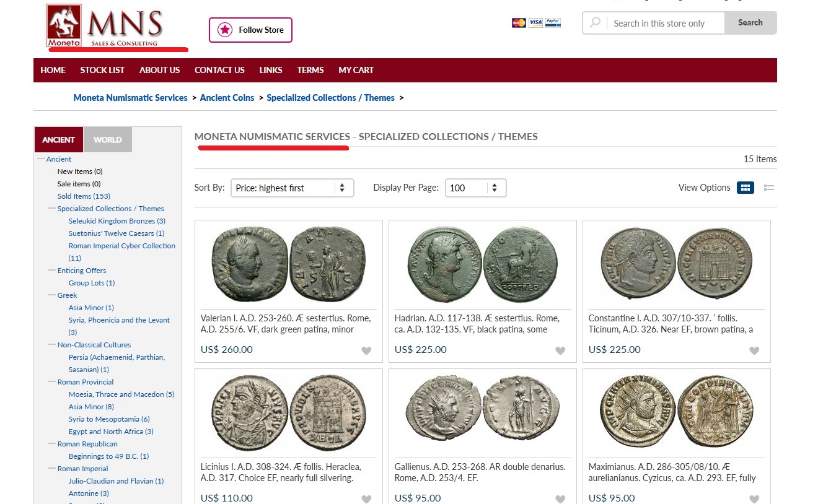This screenshot has width=836, height=504.
Task: Click heart icon for Licinius I follis
Action: coord(366,499)
